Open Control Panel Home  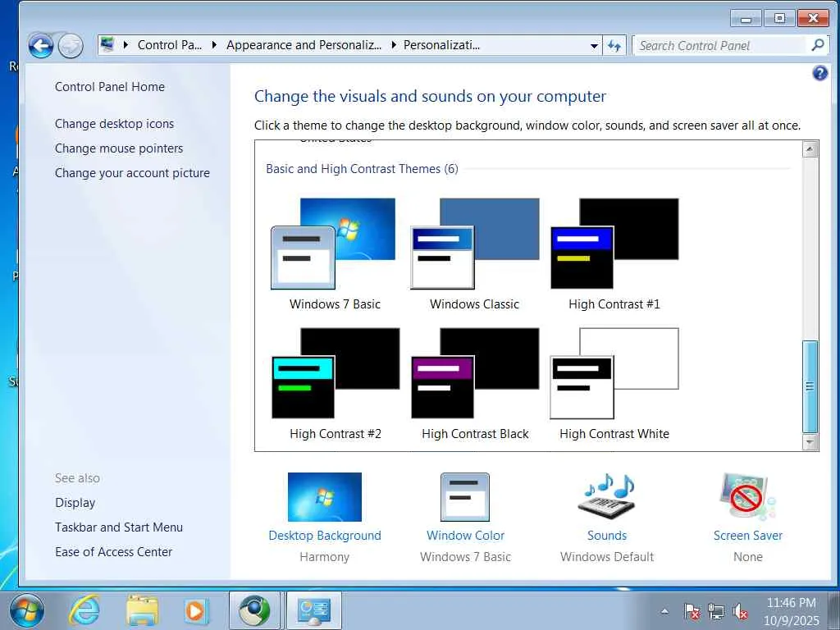(110, 87)
